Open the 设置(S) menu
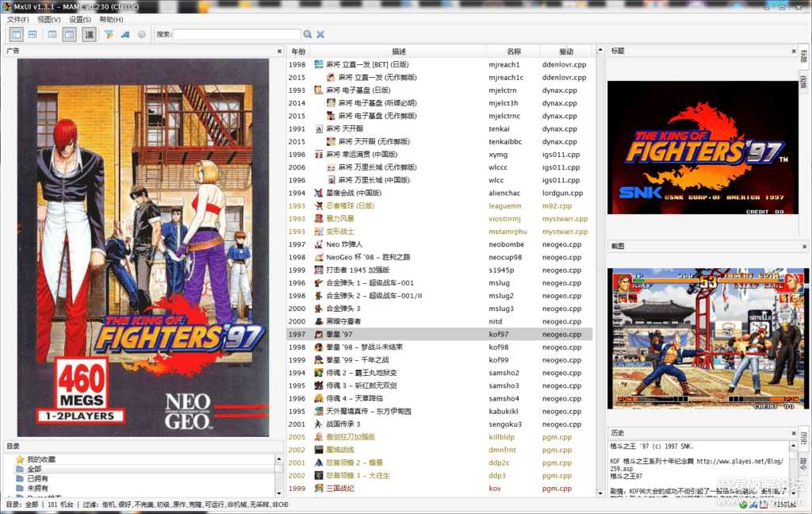This screenshot has width=812, height=514. [x=79, y=19]
